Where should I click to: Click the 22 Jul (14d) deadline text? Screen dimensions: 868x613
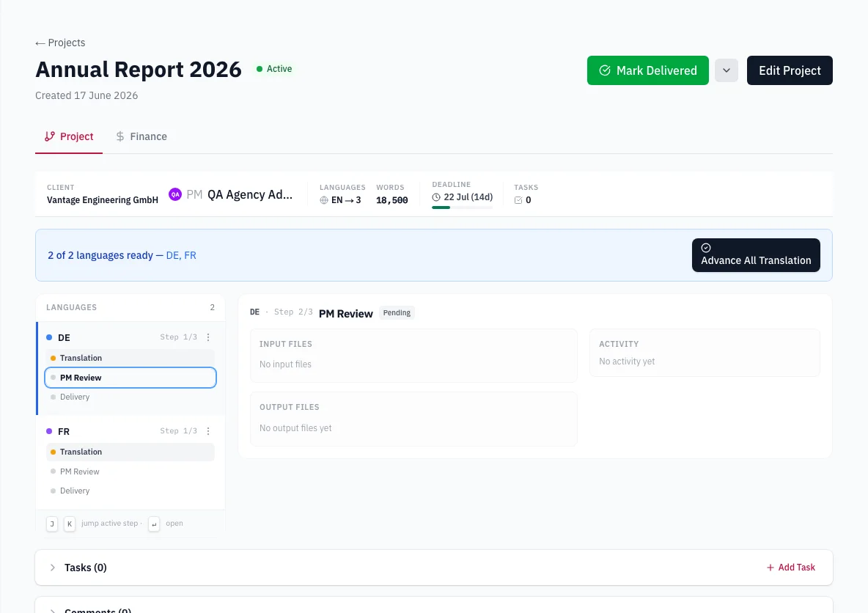(468, 197)
